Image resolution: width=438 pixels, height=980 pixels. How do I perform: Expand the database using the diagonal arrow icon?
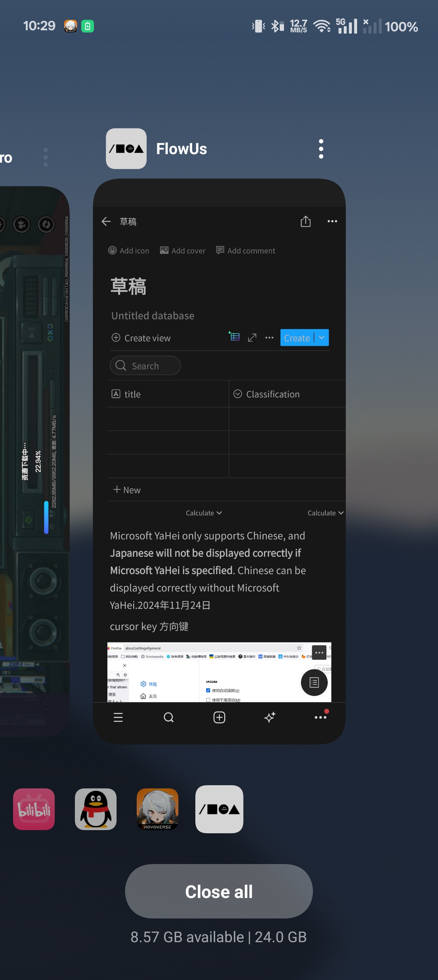252,338
